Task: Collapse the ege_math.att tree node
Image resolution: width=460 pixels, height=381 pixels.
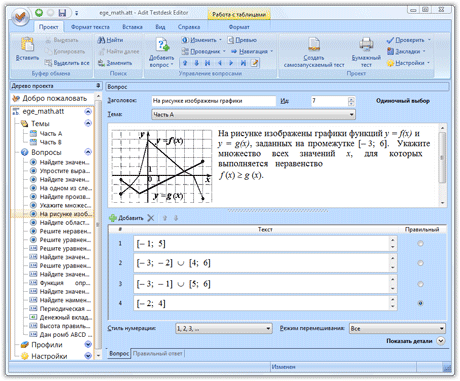Action: [88, 111]
